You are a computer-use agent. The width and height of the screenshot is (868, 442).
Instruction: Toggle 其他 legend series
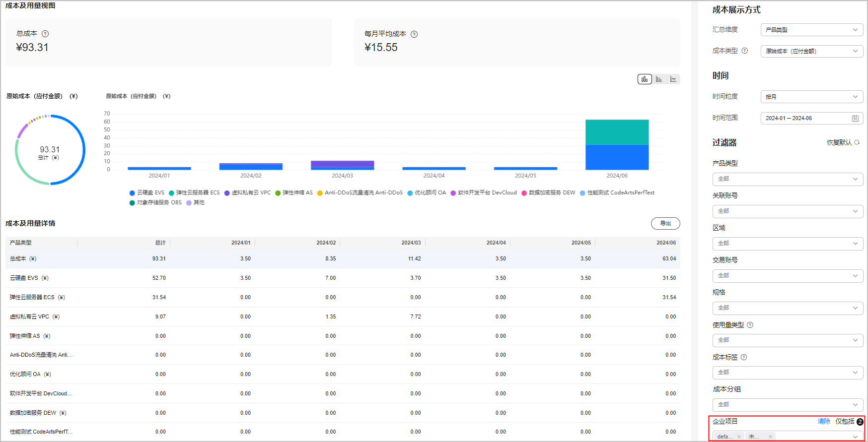195,202
